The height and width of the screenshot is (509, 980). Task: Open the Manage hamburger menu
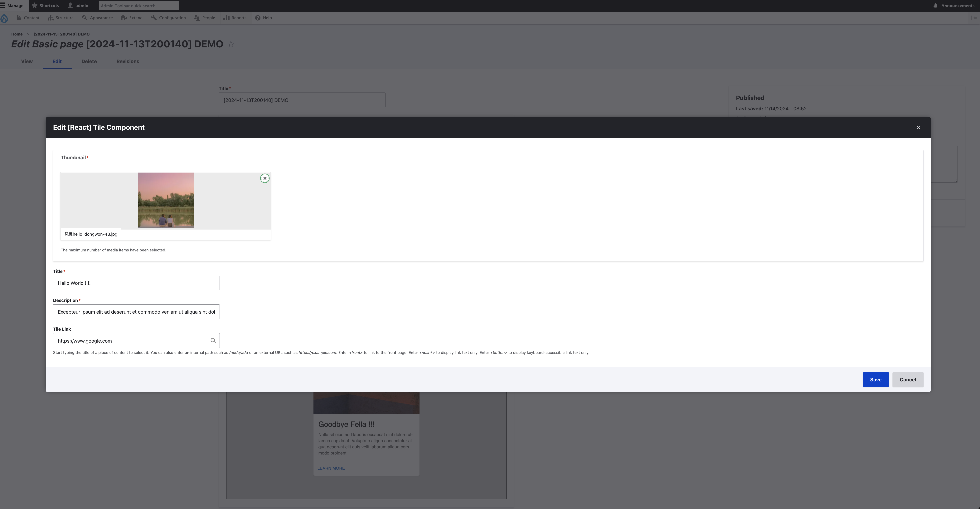click(x=12, y=6)
